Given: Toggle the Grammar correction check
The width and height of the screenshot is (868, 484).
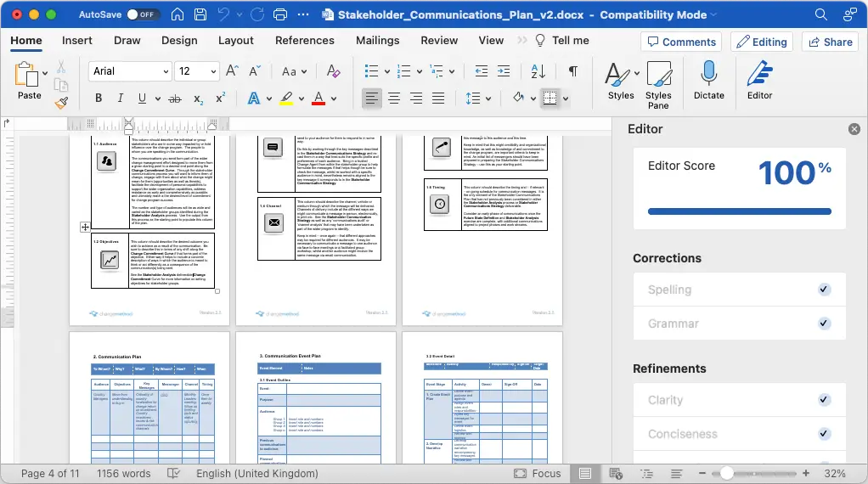Looking at the screenshot, I should tap(824, 323).
